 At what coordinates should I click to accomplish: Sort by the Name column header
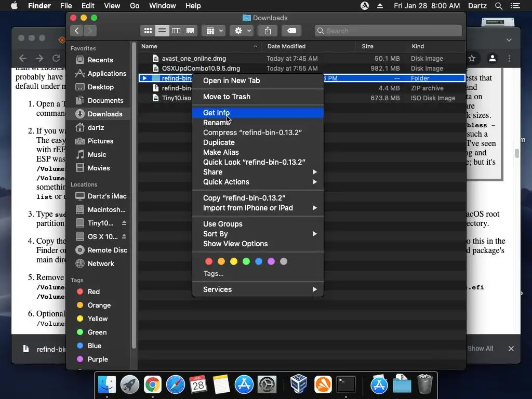tap(199, 46)
